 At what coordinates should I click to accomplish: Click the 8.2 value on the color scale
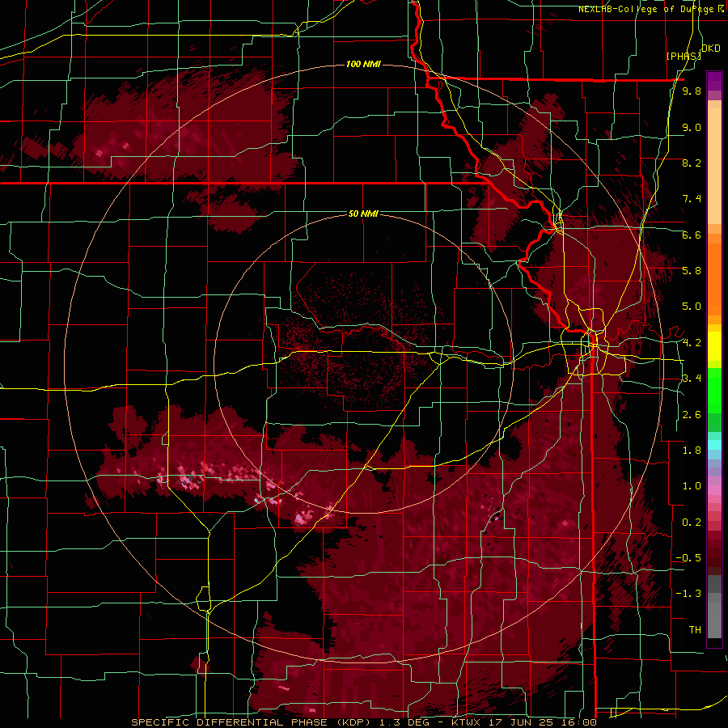coord(692,163)
